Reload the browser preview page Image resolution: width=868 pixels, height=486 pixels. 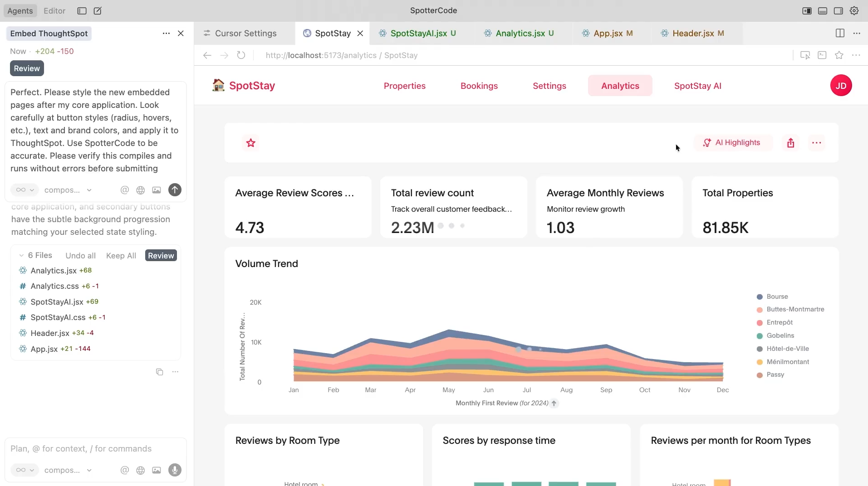241,55
